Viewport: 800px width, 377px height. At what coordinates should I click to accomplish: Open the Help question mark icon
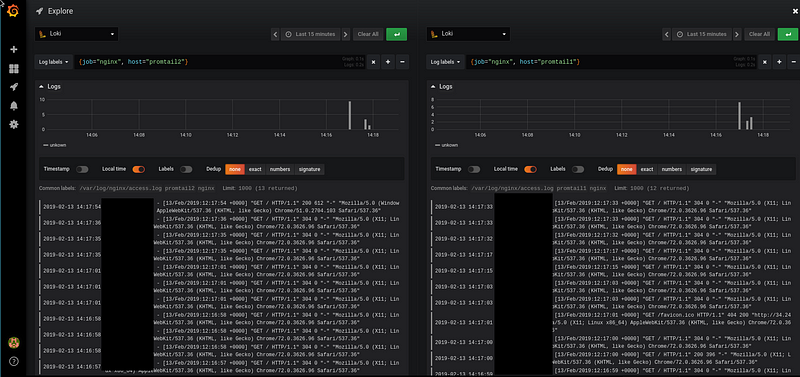coord(14,361)
